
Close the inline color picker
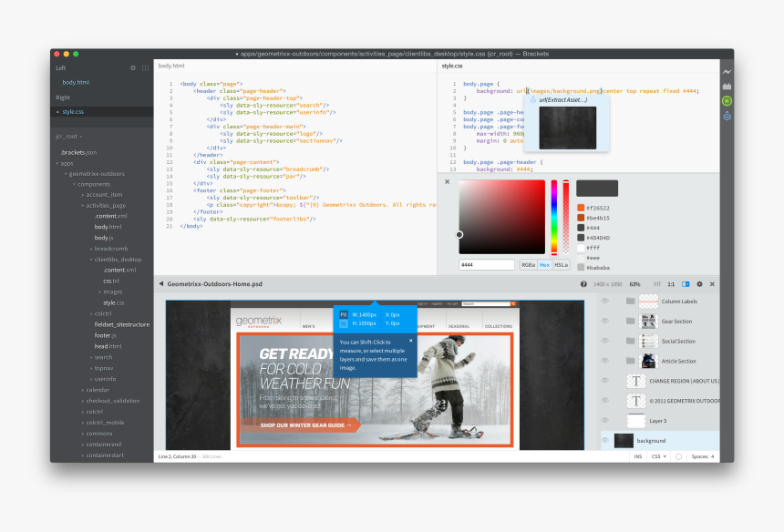pos(447,182)
